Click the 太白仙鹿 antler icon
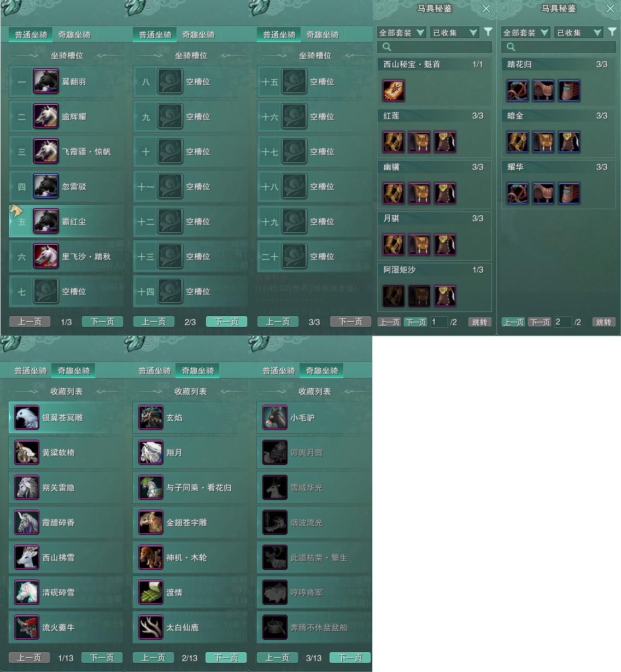 [150, 627]
